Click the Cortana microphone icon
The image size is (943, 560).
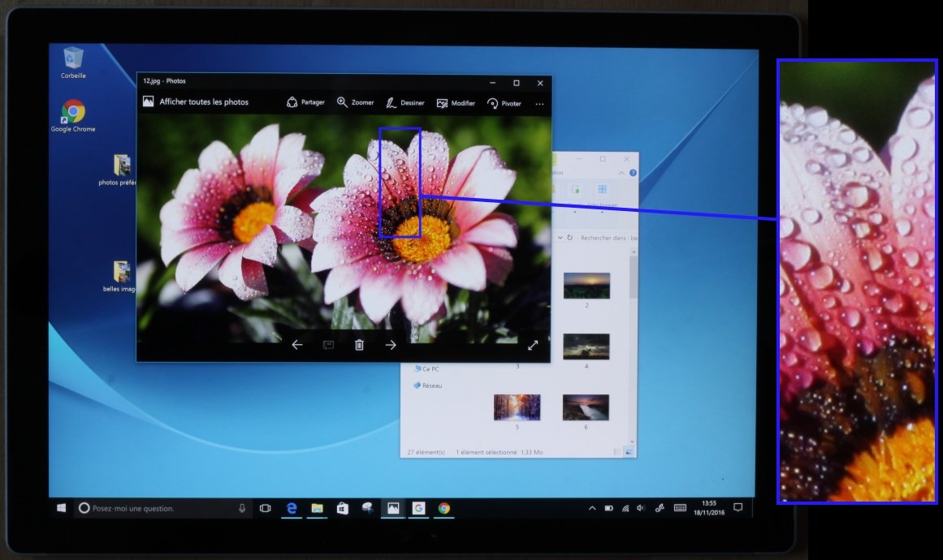242,508
